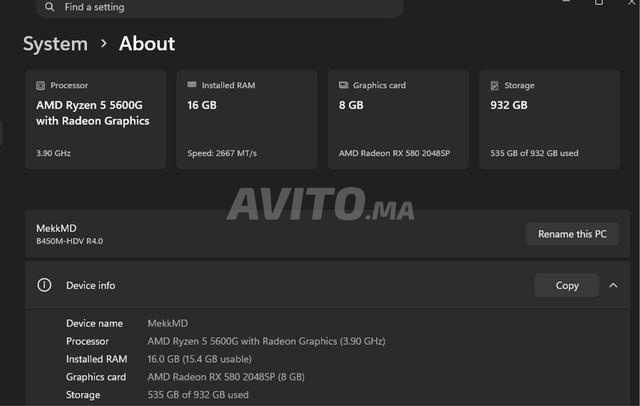Click the Installed RAM icon
This screenshot has width=640, height=406.
[x=192, y=84]
